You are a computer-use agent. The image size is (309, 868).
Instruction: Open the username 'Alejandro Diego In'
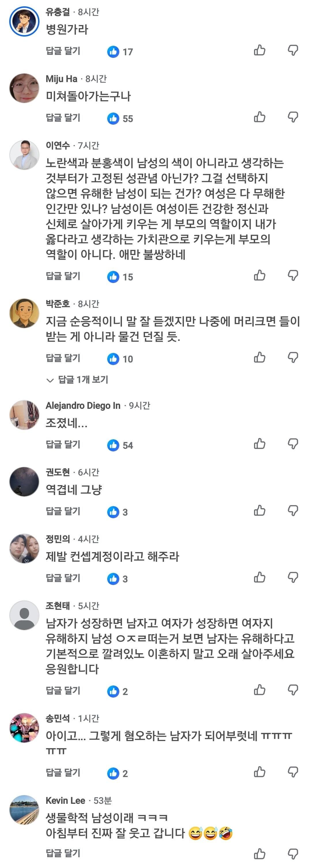click(x=83, y=405)
